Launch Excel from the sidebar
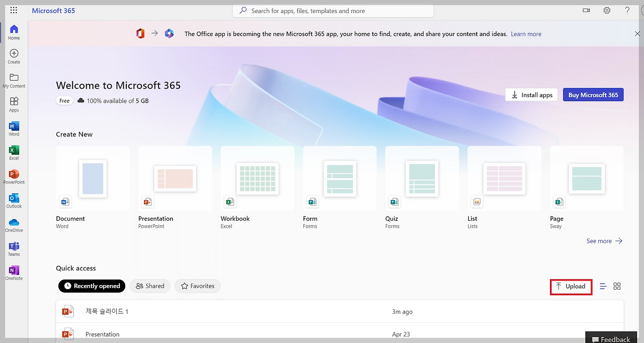This screenshot has height=343, width=644. 14,153
